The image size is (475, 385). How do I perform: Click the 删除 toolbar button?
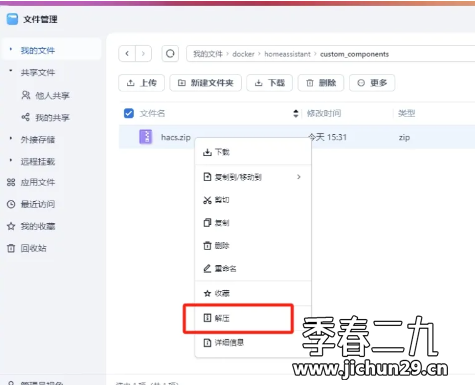pos(321,83)
